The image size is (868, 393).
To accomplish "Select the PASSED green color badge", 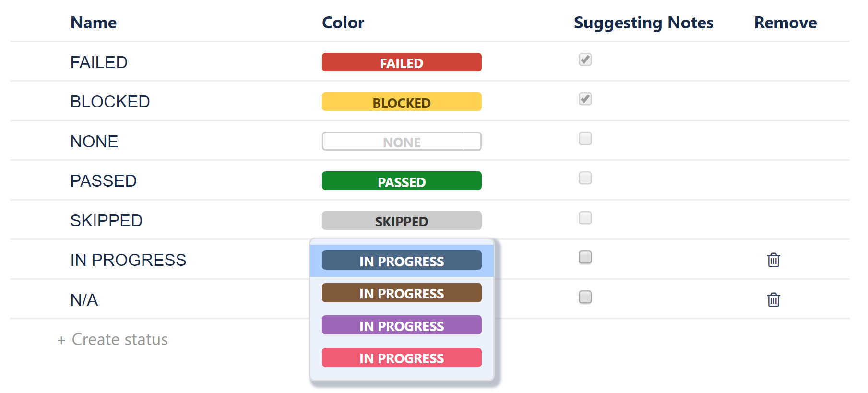I will [402, 181].
